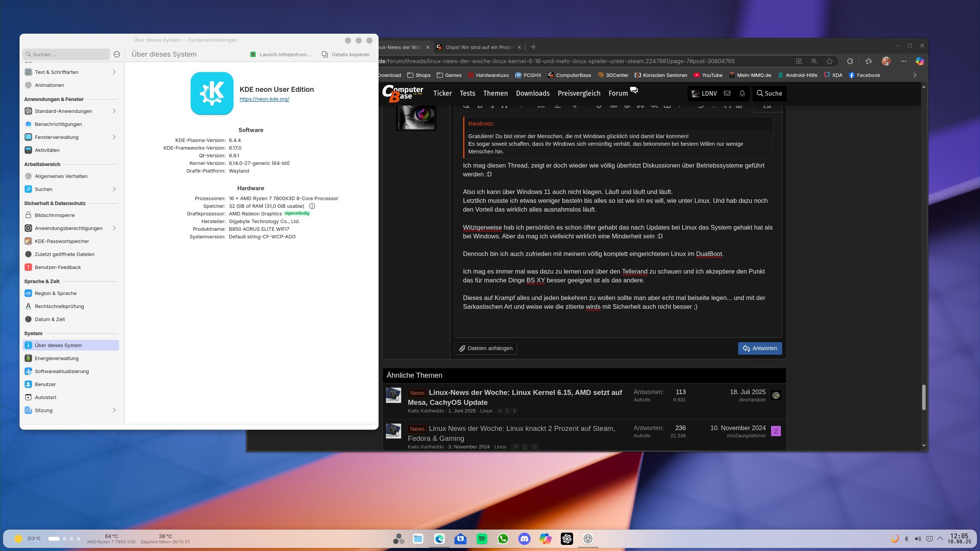
Task: Open Spotify from the taskbar
Action: coord(482,539)
